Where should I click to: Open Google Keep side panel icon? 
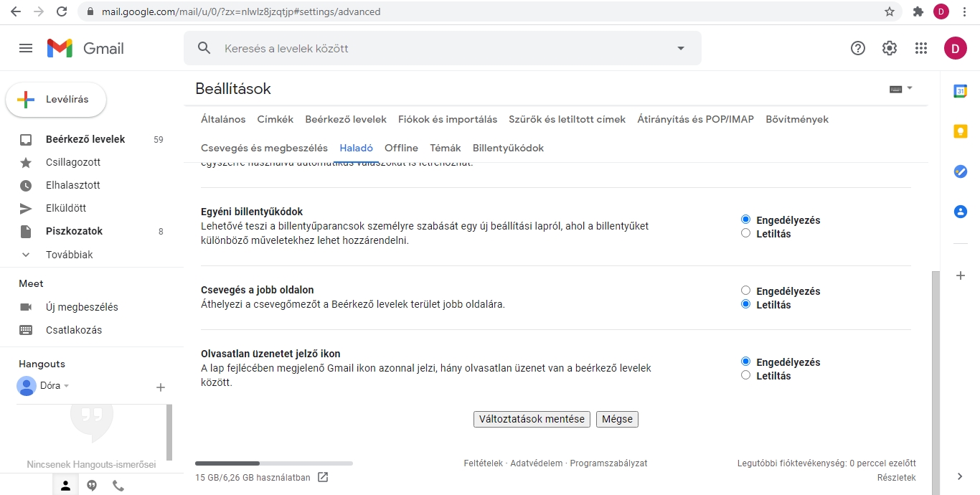coord(960,131)
